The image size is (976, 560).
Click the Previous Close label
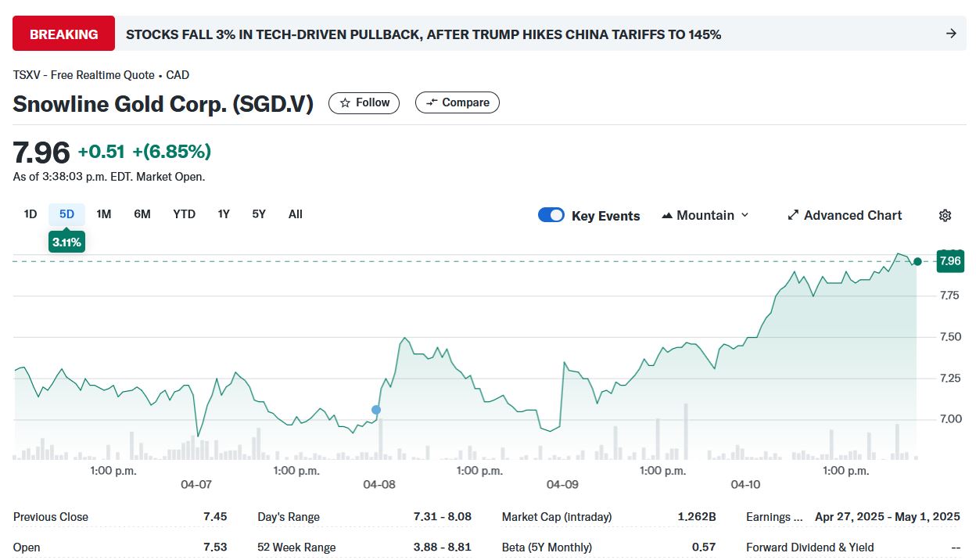click(x=51, y=517)
